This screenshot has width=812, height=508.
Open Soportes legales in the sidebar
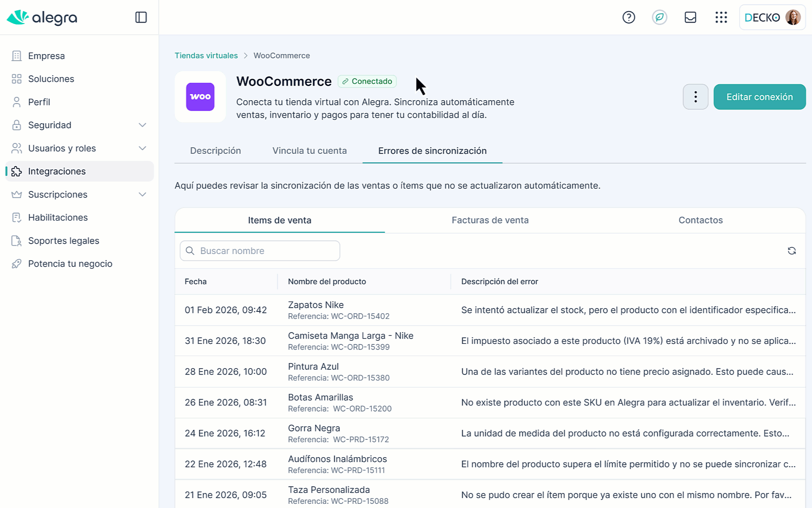tap(79, 241)
